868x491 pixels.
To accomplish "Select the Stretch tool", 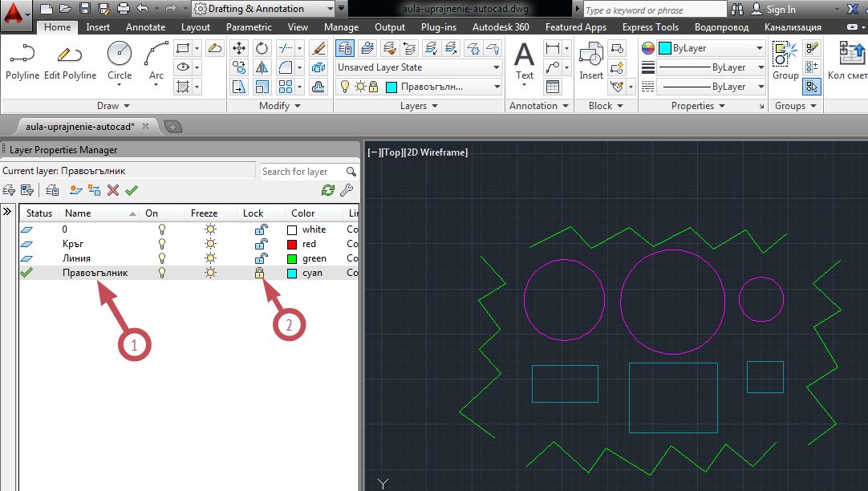I will [239, 87].
